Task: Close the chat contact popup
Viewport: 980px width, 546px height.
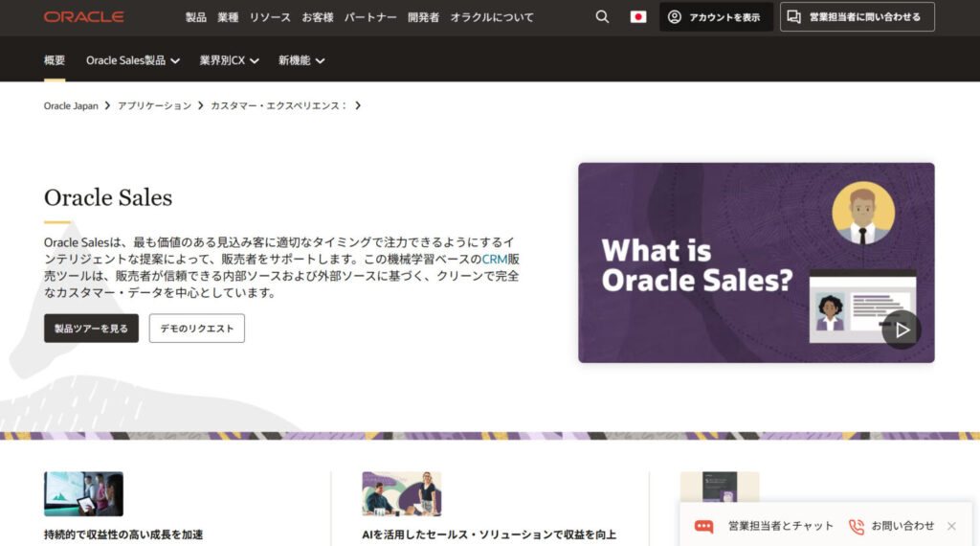Action: 951,526
